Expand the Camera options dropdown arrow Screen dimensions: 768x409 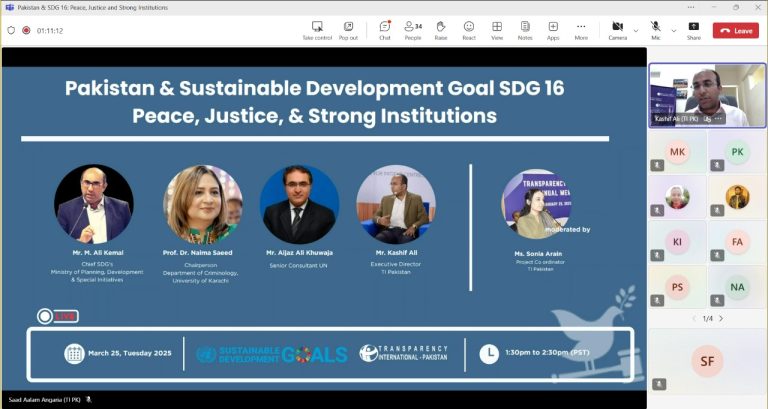(x=635, y=30)
